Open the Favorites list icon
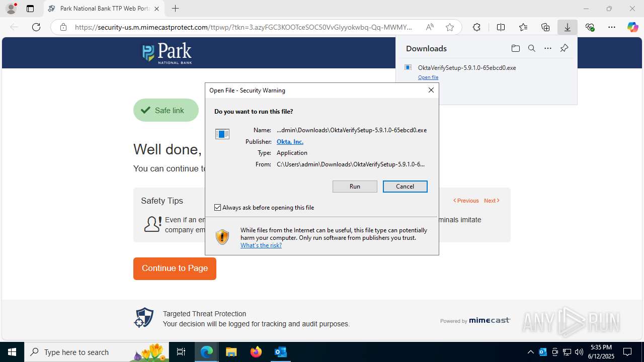Screen dimensions: 644x362 click(x=523, y=27)
